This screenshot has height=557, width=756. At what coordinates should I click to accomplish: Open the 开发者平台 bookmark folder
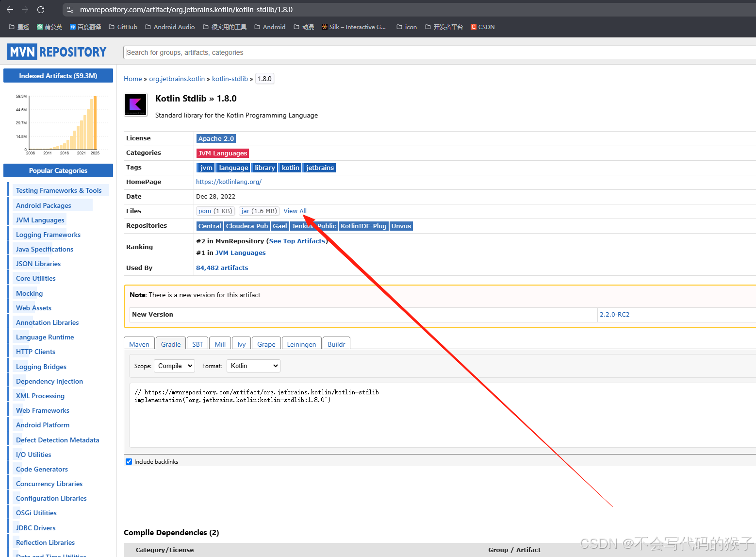pos(444,27)
